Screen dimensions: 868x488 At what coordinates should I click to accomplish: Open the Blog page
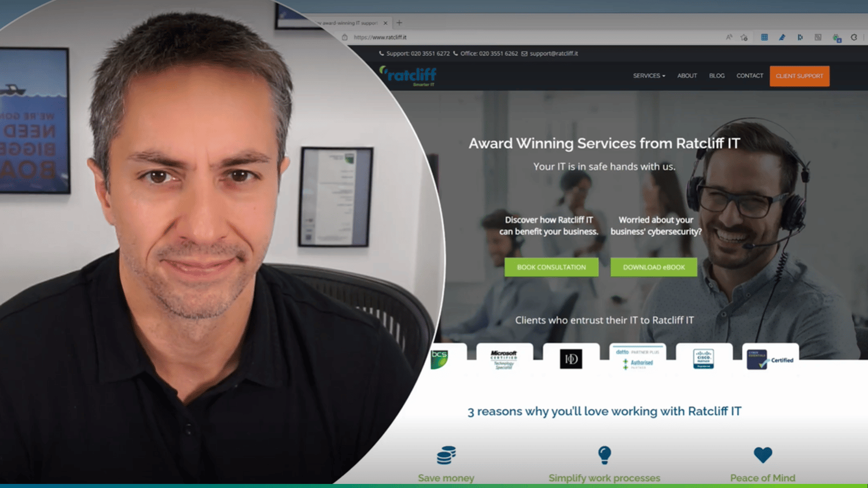tap(716, 76)
